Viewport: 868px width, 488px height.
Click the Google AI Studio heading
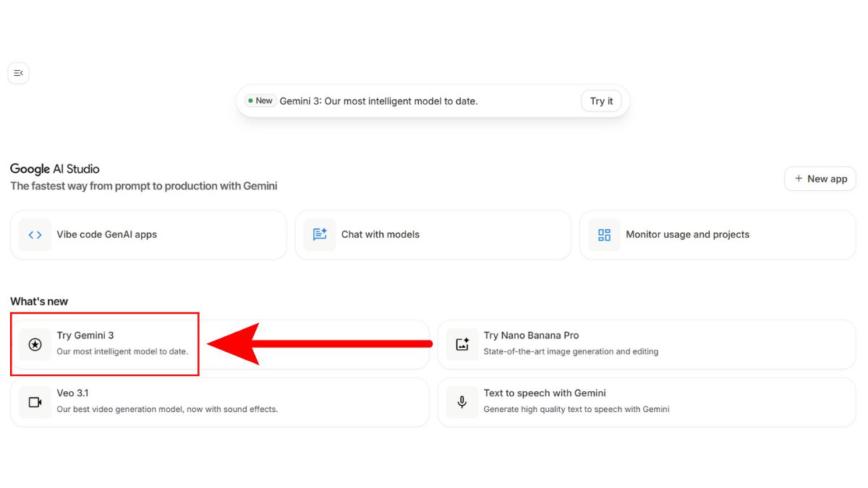(55, 169)
